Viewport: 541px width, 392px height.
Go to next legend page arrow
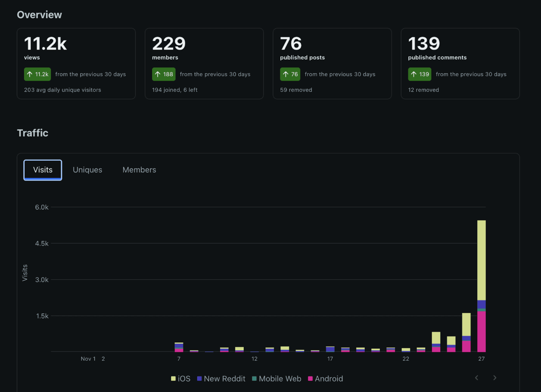495,378
